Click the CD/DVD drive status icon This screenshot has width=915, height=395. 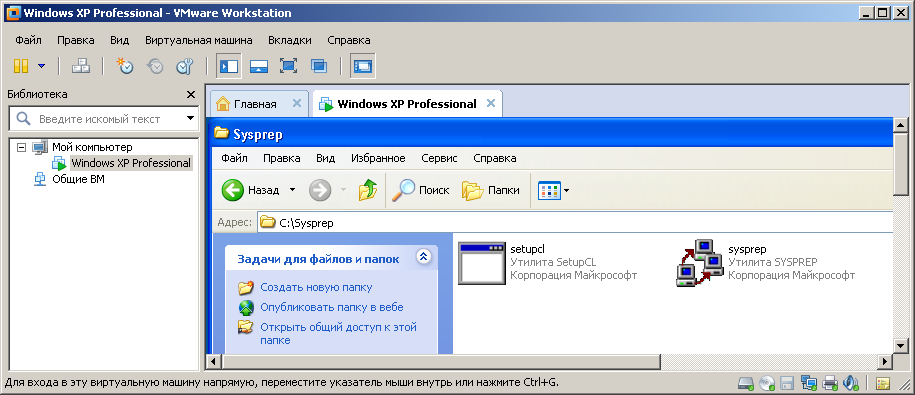pos(767,383)
